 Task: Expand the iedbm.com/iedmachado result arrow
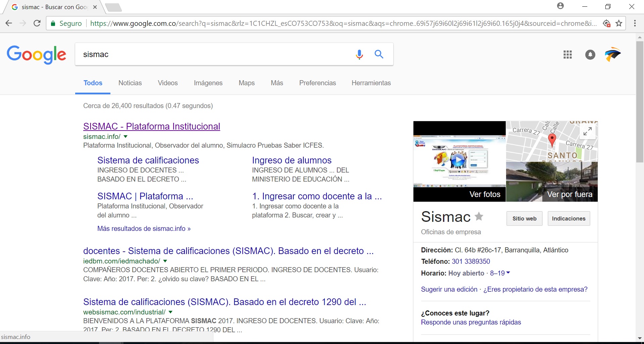coord(165,261)
